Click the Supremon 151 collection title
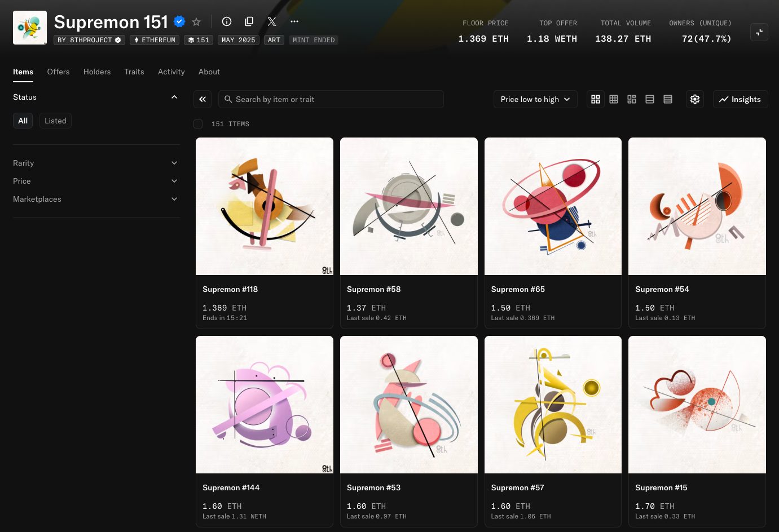 pyautogui.click(x=111, y=22)
